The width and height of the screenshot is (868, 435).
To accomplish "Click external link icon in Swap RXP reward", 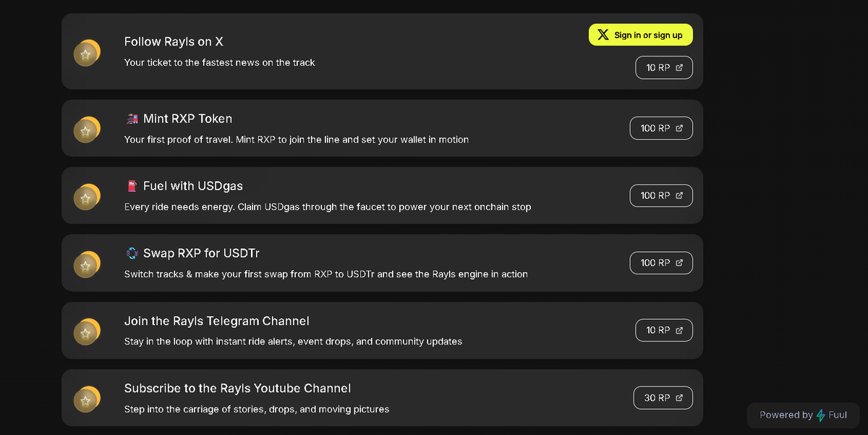I will (x=679, y=263).
